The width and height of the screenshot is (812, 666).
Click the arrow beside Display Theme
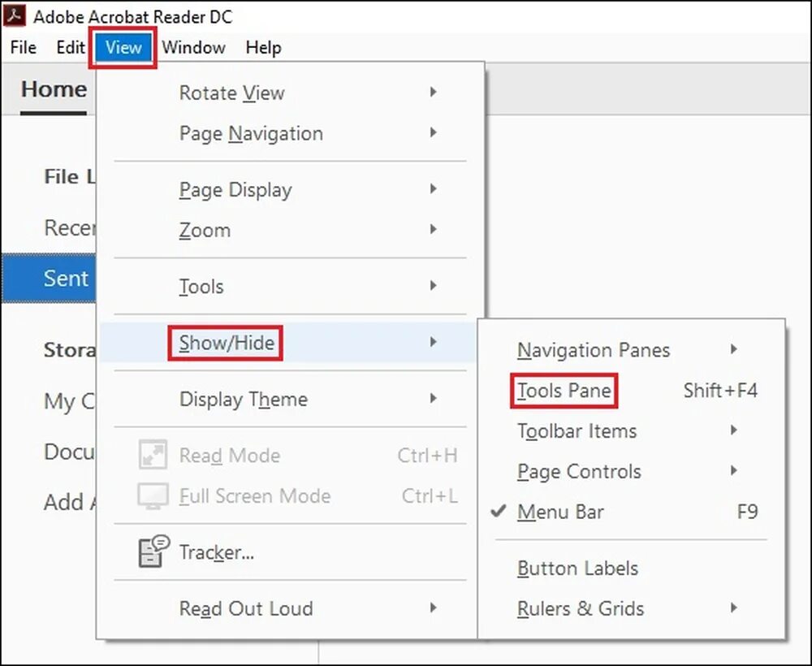coord(434,398)
